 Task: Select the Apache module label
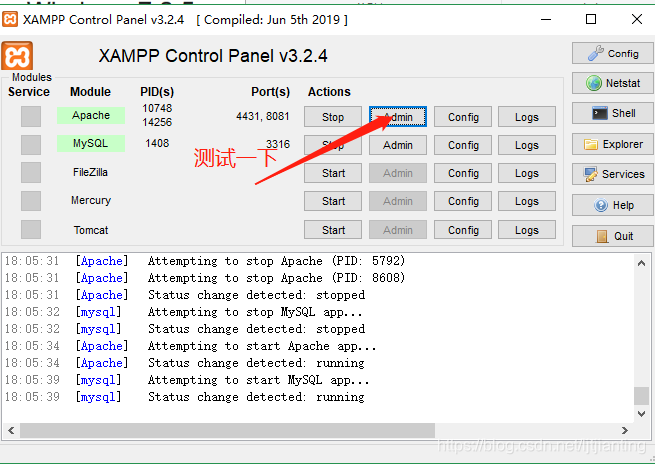coord(91,115)
